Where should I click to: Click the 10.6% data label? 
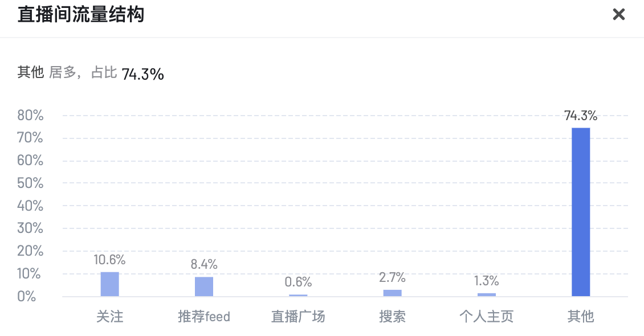(x=109, y=260)
